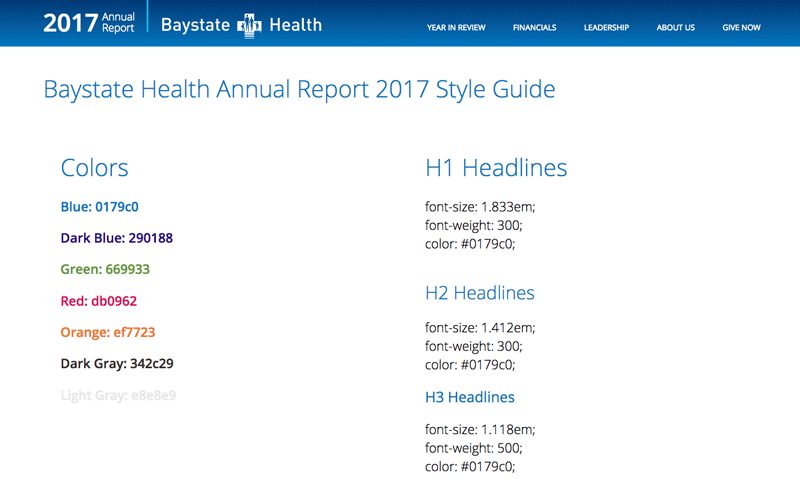The height and width of the screenshot is (479, 800).
Task: Select the Light Gray: e8e8e9 text
Action: pyautogui.click(x=118, y=395)
